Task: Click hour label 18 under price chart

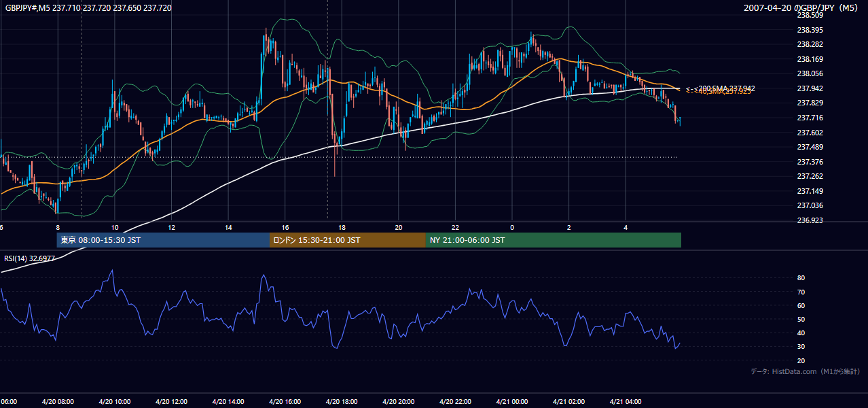Action: coord(342,228)
